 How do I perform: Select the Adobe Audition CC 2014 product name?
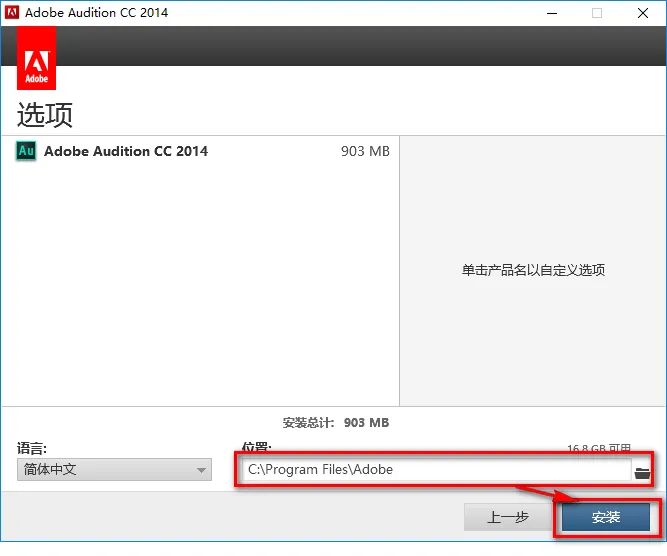coord(126,151)
